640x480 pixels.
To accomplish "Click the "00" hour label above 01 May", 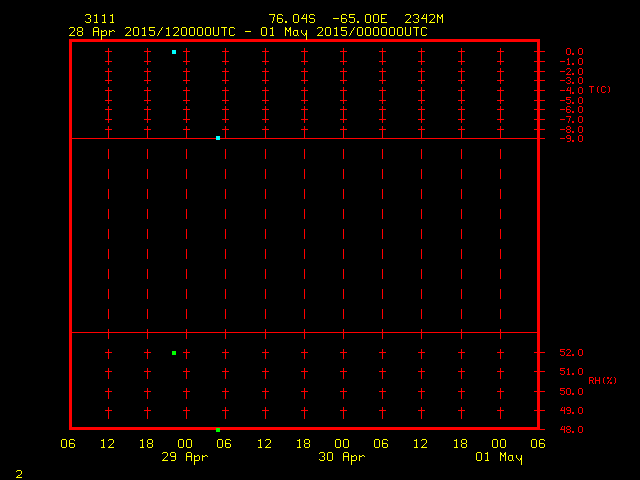I will 499,444.
